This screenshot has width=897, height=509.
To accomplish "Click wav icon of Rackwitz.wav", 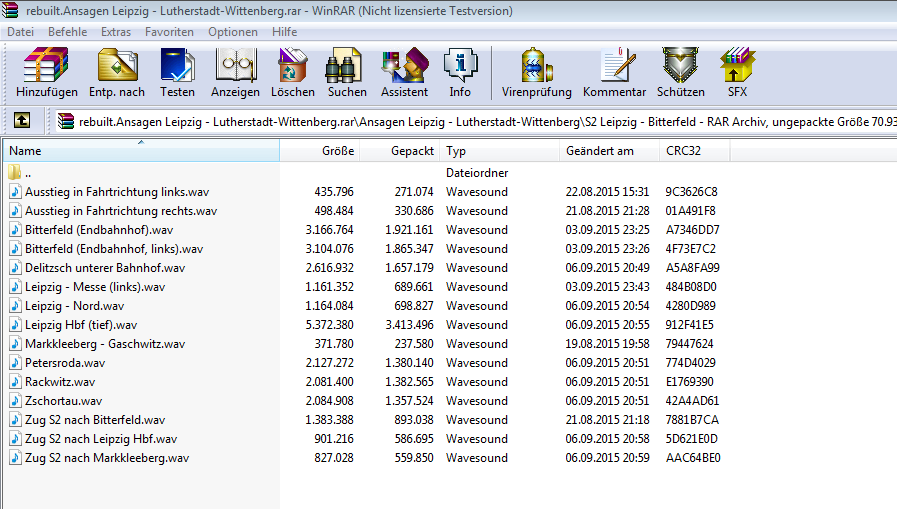I will [15, 381].
